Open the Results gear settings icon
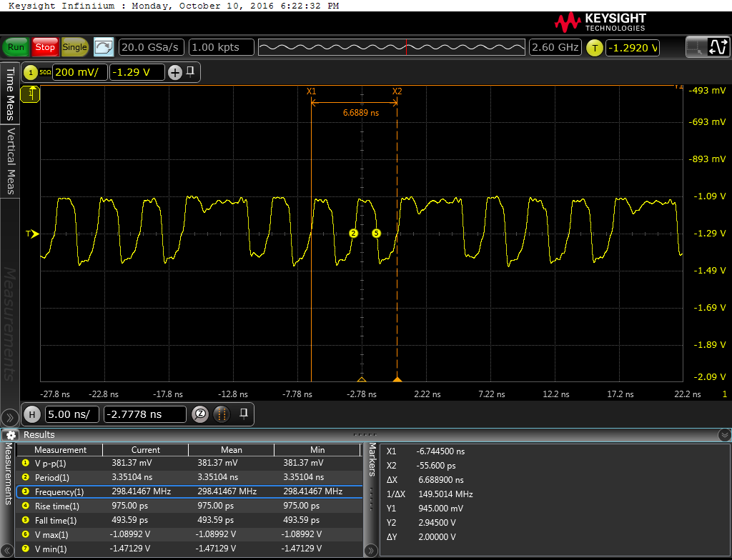The height and width of the screenshot is (560, 732). point(11,435)
